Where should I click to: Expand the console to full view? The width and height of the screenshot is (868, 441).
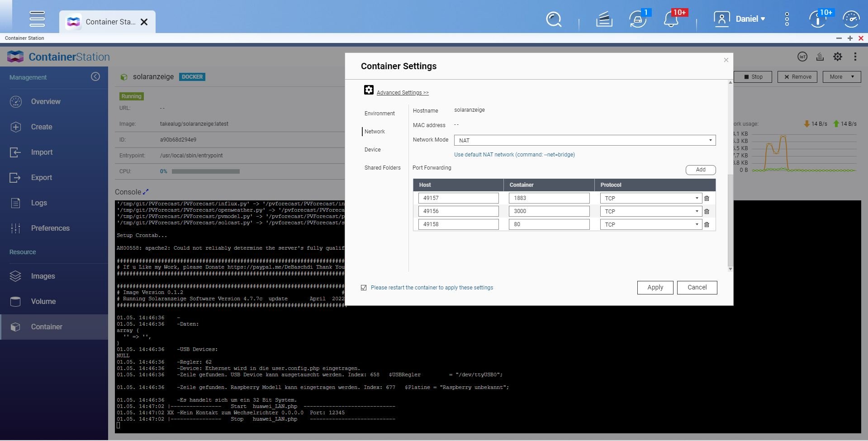tap(146, 192)
